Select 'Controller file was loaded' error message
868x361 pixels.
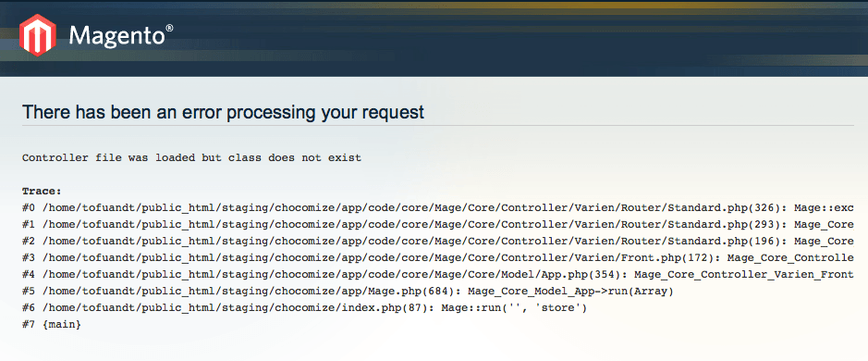point(191,158)
